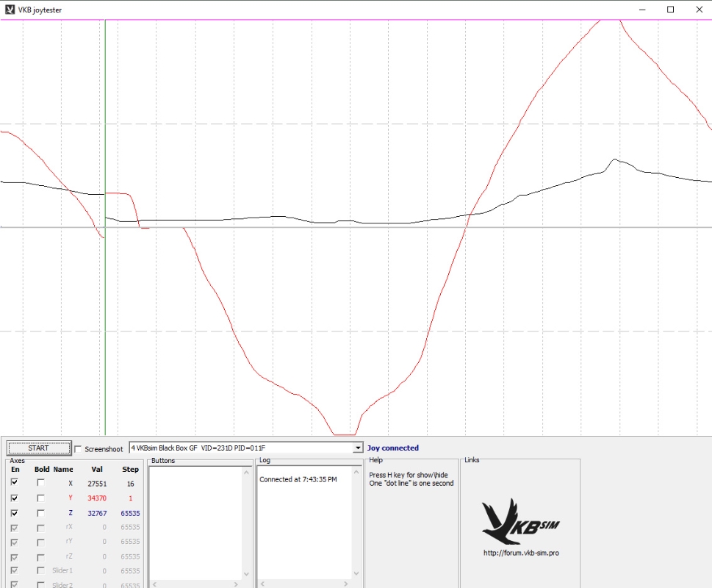Turn on Bold for Y axis
712x588 pixels.
point(41,498)
